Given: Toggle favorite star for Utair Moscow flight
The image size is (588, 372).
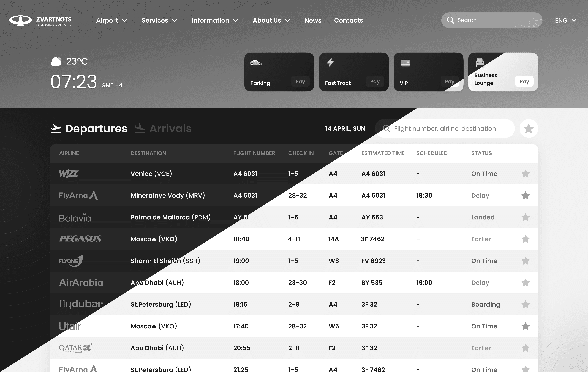Looking at the screenshot, I should tap(525, 326).
